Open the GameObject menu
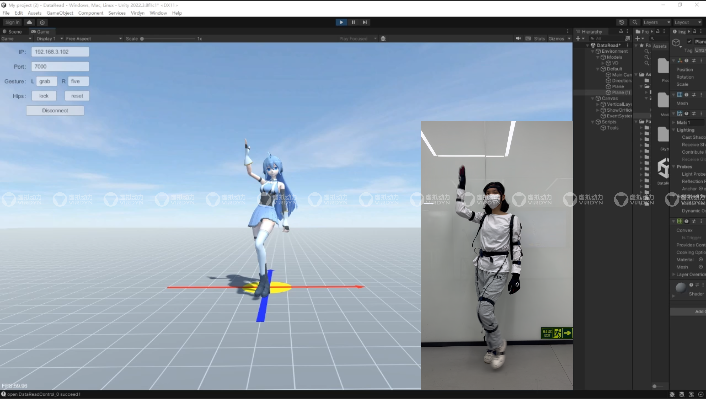 60,13
